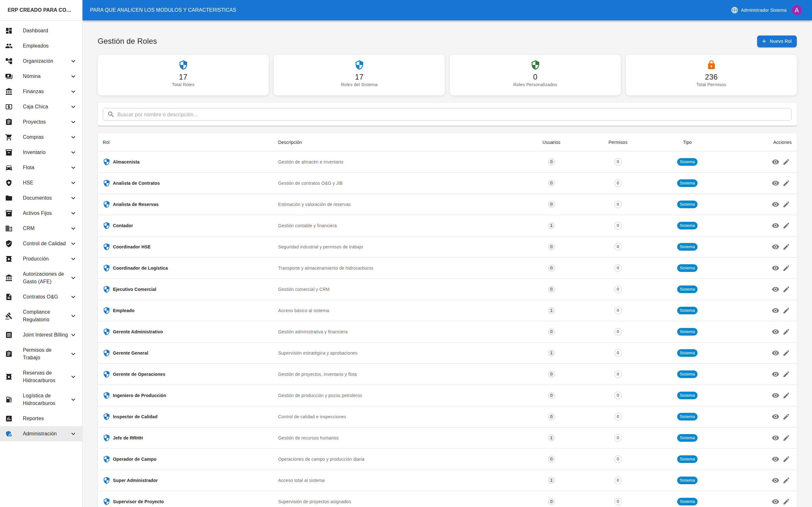View Almacenista role details via its eye icon
The image size is (812, 507).
coord(775,162)
